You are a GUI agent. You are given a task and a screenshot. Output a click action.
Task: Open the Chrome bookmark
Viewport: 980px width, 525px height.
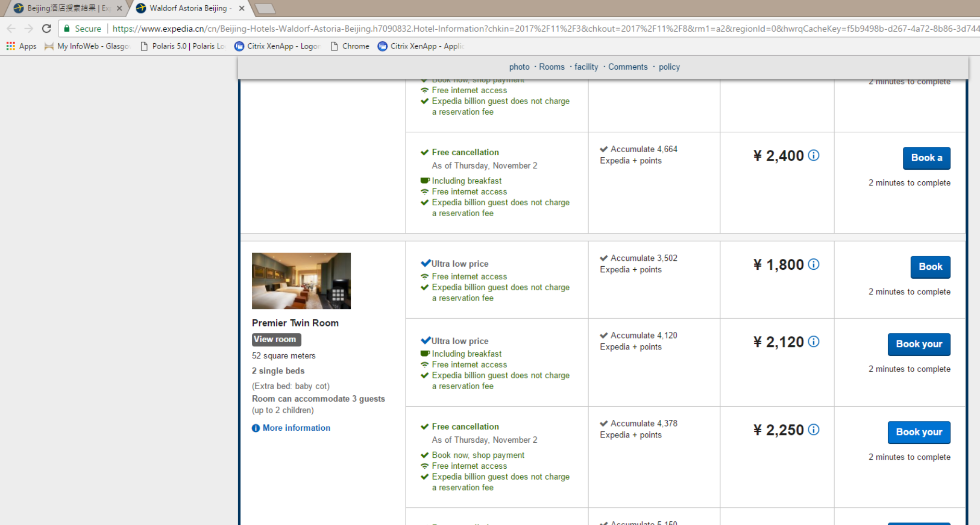coord(350,46)
